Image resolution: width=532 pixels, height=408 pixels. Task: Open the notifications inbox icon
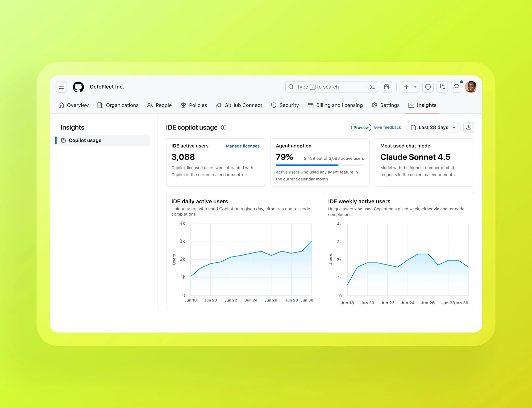click(456, 87)
